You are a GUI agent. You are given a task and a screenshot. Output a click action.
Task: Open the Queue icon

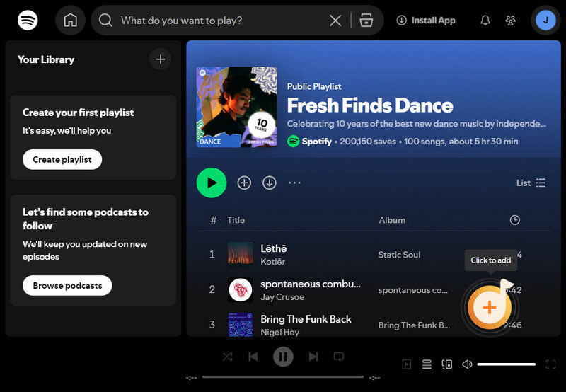(x=427, y=364)
